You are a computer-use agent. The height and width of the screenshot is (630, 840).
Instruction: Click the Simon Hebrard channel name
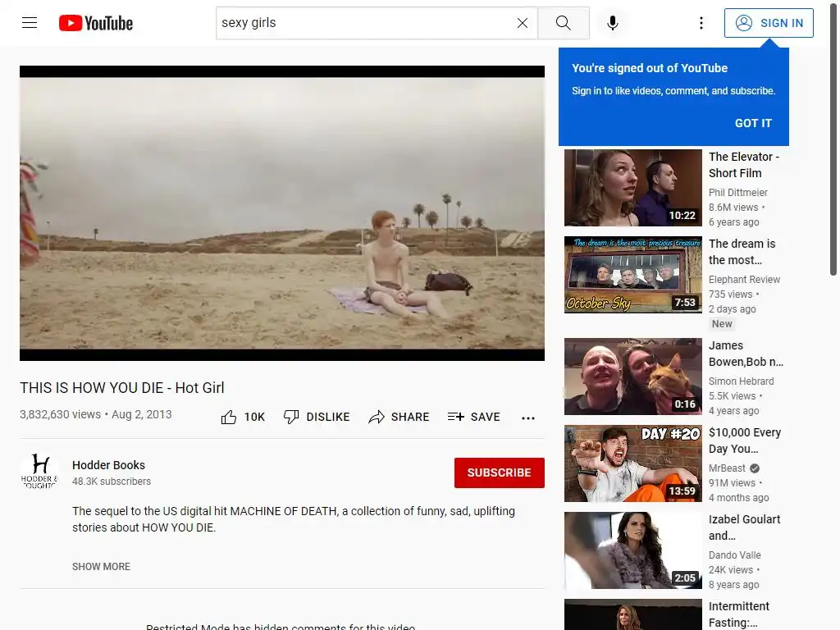point(741,381)
